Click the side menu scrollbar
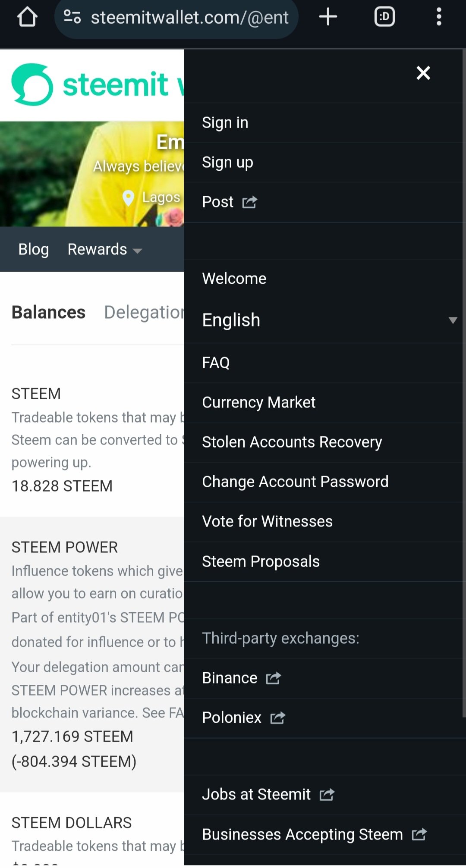Viewport: 466px width, 868px height. click(x=464, y=384)
